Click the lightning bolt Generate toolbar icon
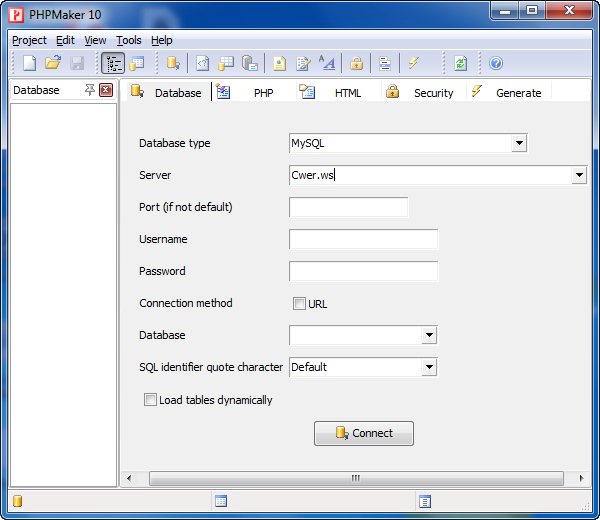Image resolution: width=600 pixels, height=520 pixels. click(413, 63)
